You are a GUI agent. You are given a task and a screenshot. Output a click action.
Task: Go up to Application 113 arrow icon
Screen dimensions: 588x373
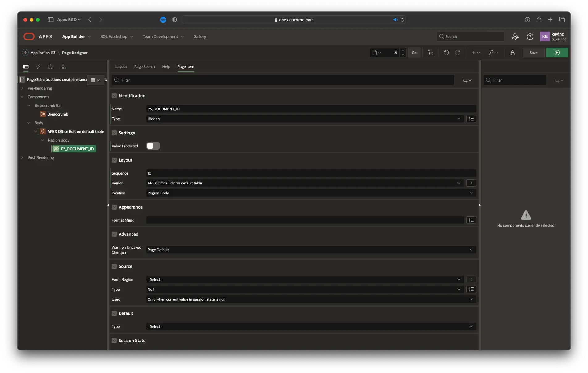[x=25, y=53]
